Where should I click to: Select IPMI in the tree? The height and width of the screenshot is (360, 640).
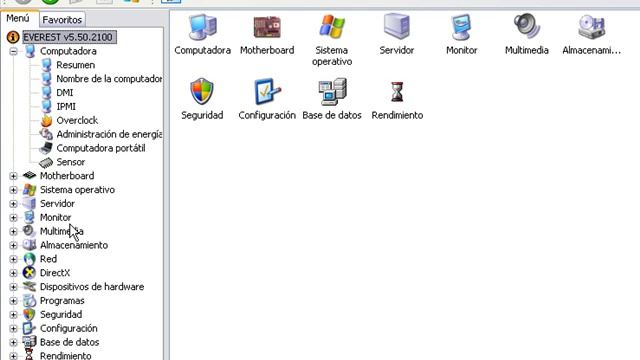[66, 107]
